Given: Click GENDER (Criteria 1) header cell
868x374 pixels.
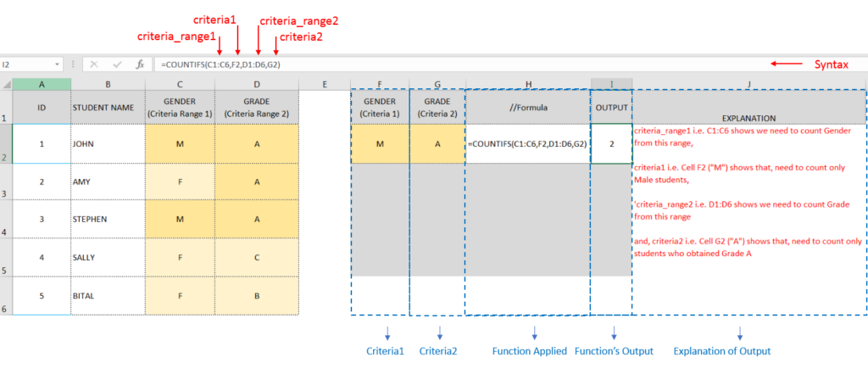Looking at the screenshot, I should [380, 108].
